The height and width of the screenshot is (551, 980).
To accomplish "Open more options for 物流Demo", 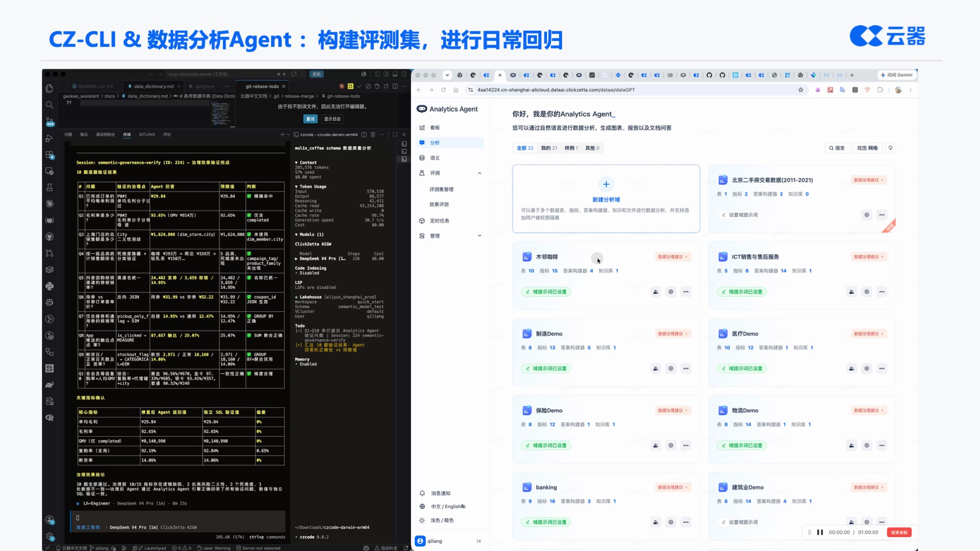I will point(882,446).
